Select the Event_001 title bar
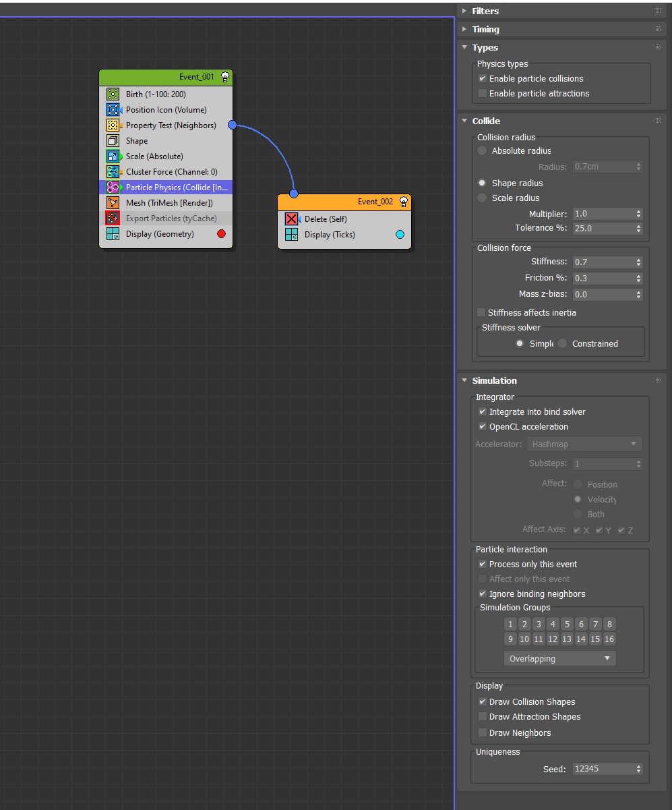Image resolution: width=672 pixels, height=810 pixels. tap(166, 77)
